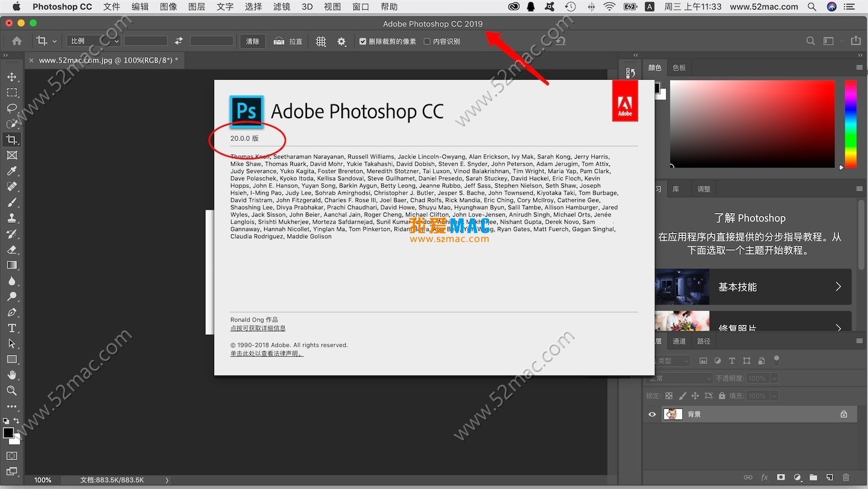
Task: Select the Hand tool
Action: point(12,375)
